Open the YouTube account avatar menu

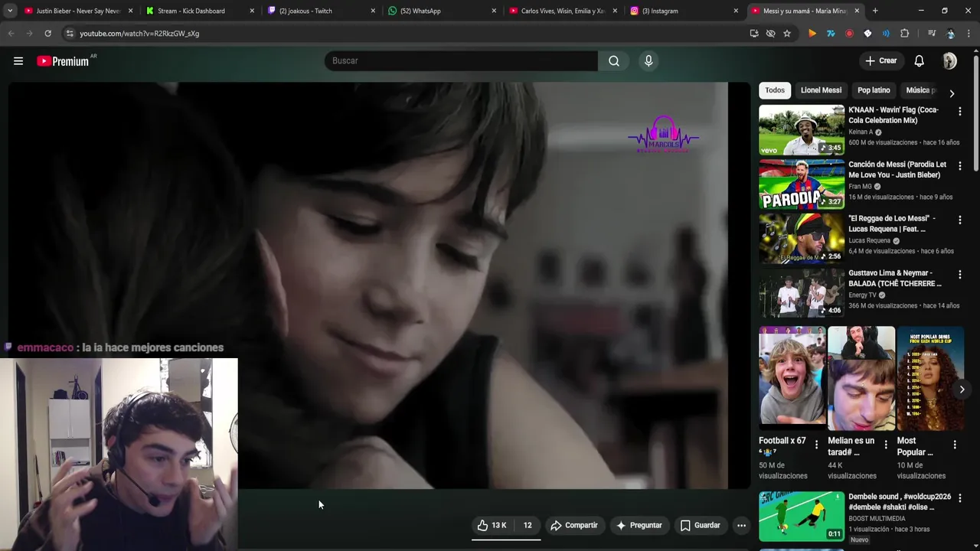click(x=949, y=61)
